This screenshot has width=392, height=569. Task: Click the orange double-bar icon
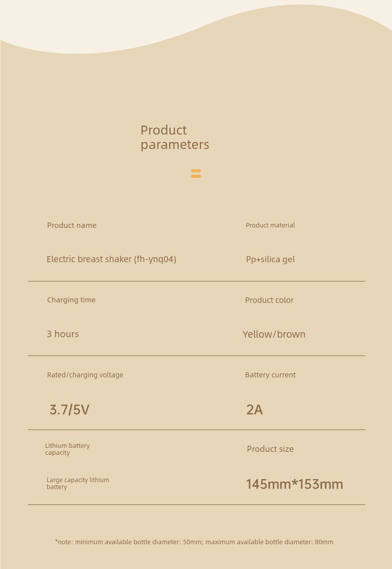click(196, 173)
